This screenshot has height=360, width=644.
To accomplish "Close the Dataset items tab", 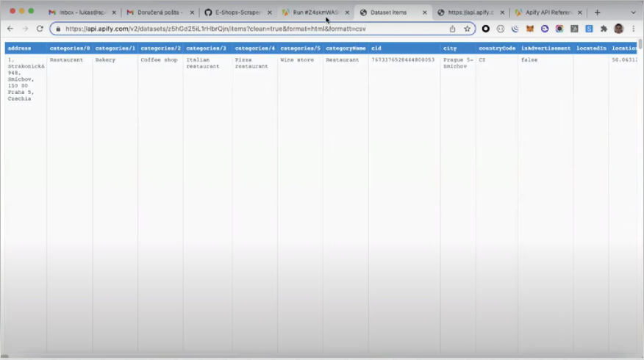I will click(425, 12).
